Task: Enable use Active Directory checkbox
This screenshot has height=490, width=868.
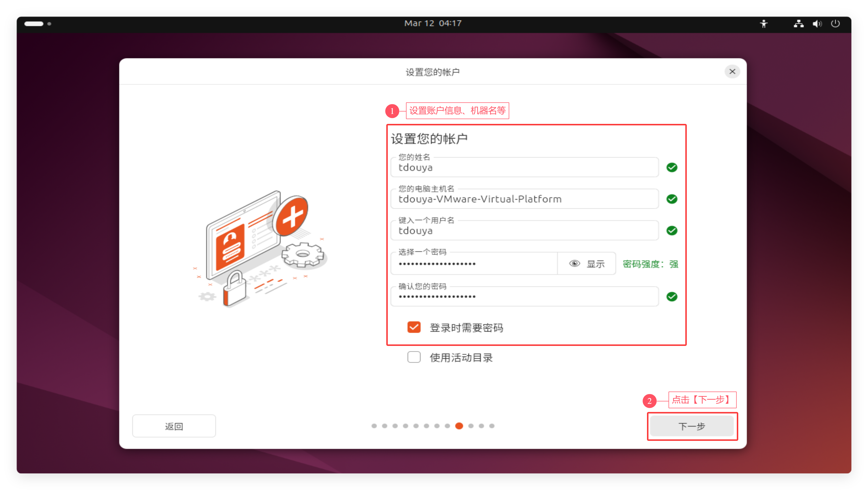Action: click(x=414, y=357)
